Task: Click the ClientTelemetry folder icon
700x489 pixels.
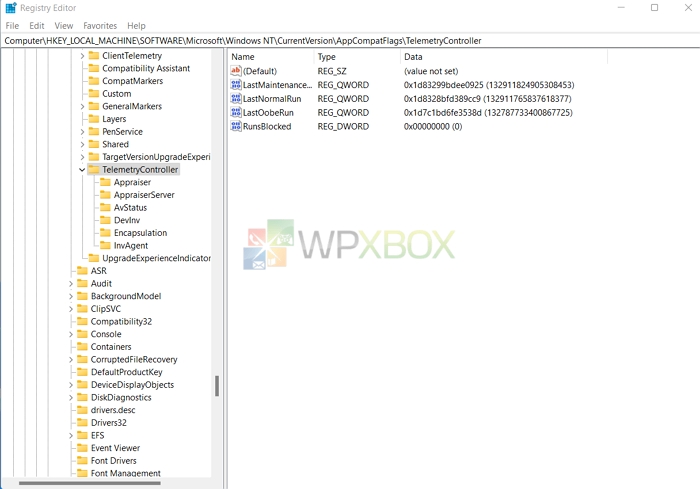Action: point(94,55)
